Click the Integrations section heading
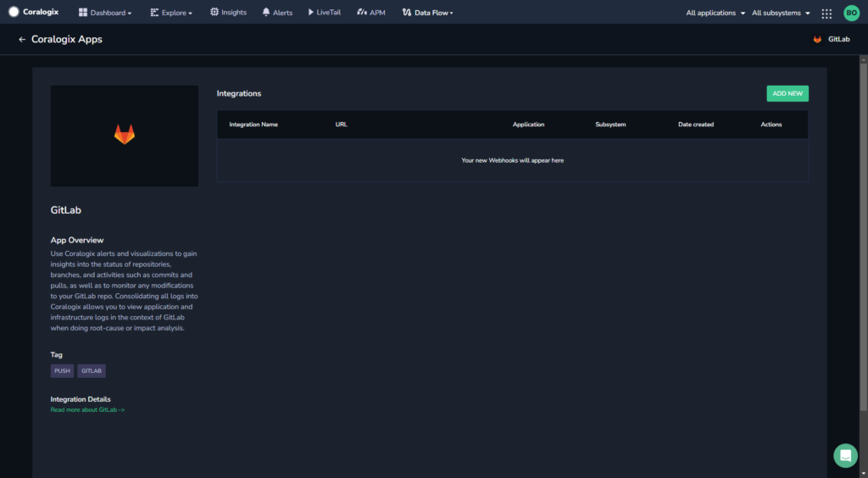 click(238, 93)
